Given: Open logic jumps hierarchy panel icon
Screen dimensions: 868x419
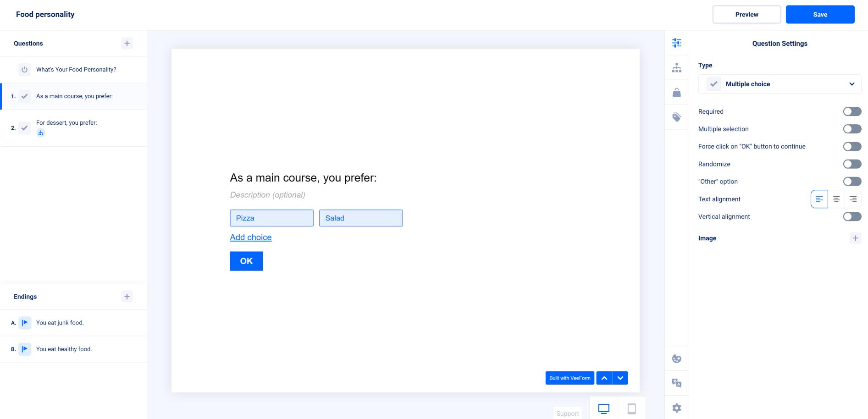Looking at the screenshot, I should tap(677, 68).
